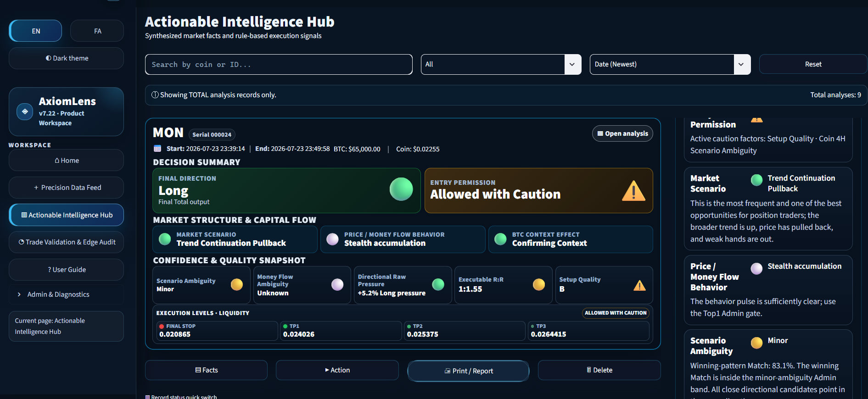Image resolution: width=868 pixels, height=399 pixels.
Task: Click the Print / Report button
Action: pos(468,371)
